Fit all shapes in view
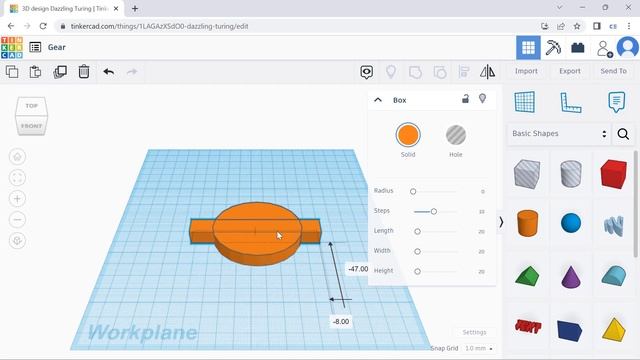Image resolution: width=640 pixels, height=360 pixels. click(17, 178)
